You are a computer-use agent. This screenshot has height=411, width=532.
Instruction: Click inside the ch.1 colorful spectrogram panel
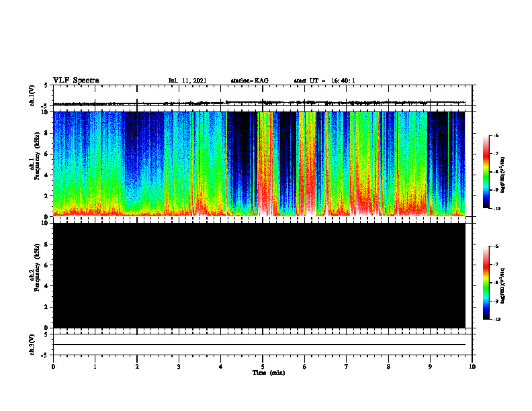(x=259, y=164)
